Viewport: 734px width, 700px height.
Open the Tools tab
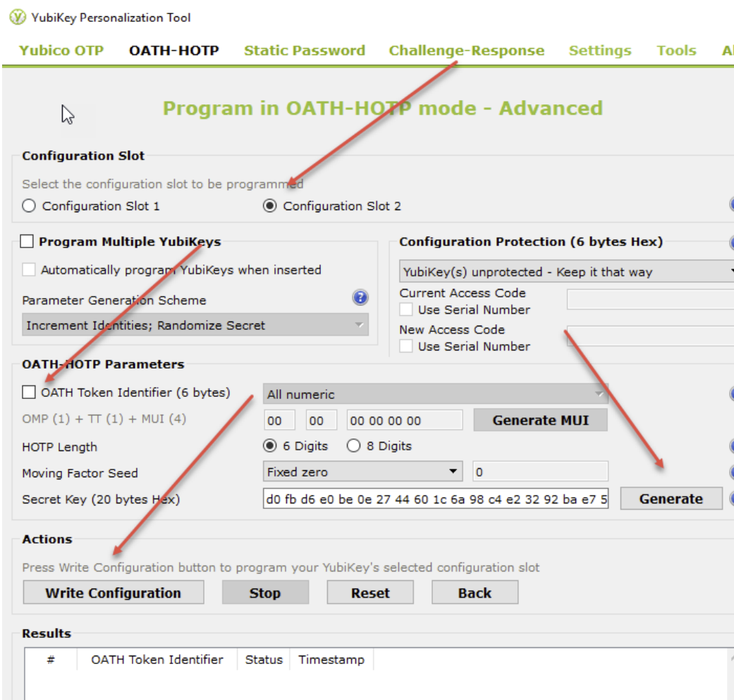click(676, 51)
